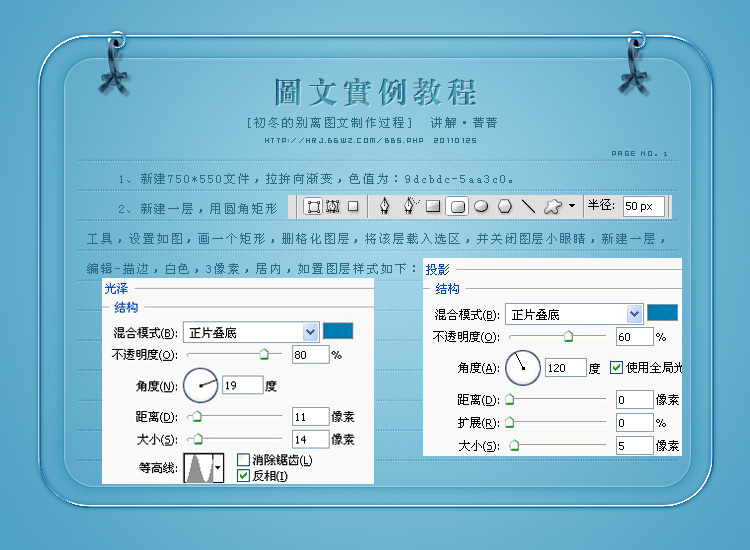Click Drop Shadow opacity slider handle
This screenshot has width=750, height=550.
point(568,336)
